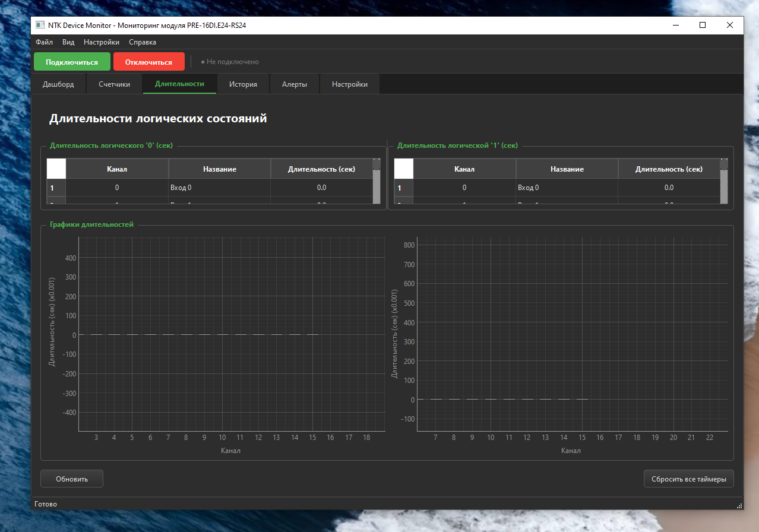Select all via right table corner cell
Image resolution: width=759 pixels, height=532 pixels.
coord(404,169)
